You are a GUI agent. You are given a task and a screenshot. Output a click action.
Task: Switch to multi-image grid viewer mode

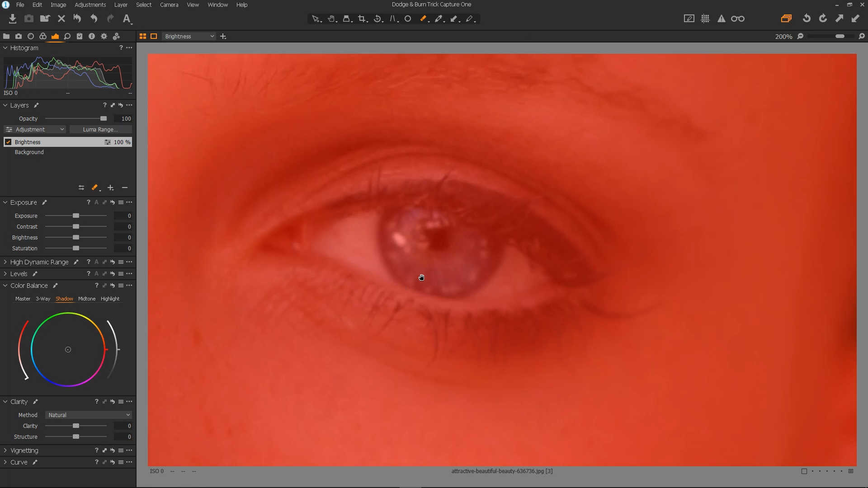[x=143, y=36]
